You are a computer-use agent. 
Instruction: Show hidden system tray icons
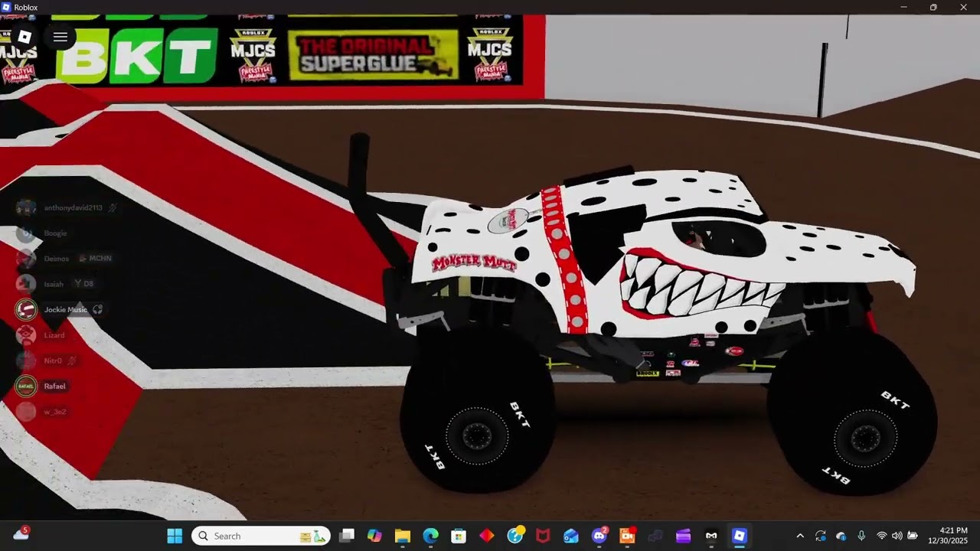coord(800,536)
